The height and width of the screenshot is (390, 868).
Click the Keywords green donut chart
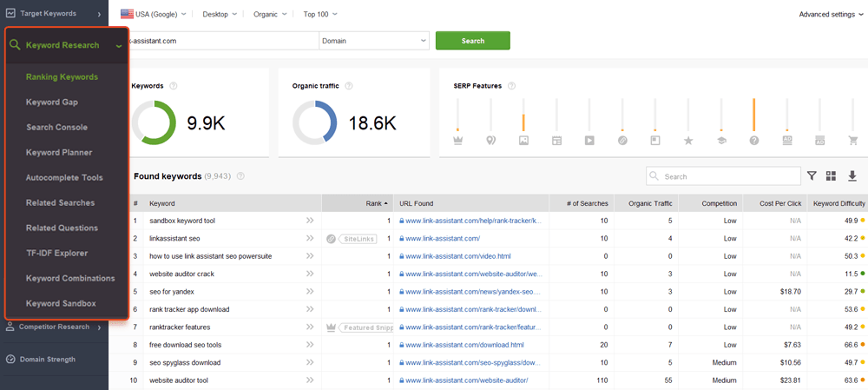click(154, 123)
